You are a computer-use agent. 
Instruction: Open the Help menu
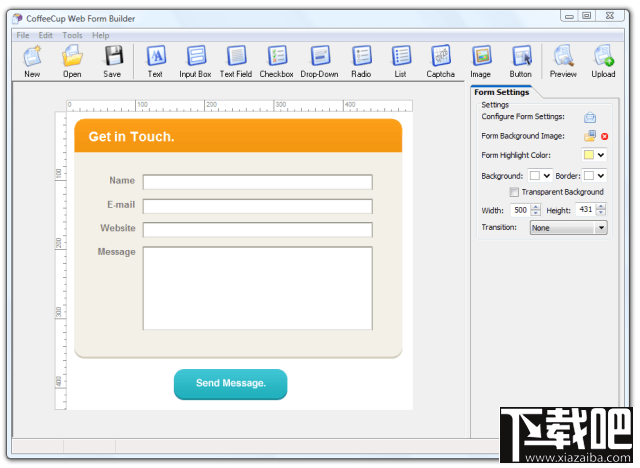coord(100,35)
